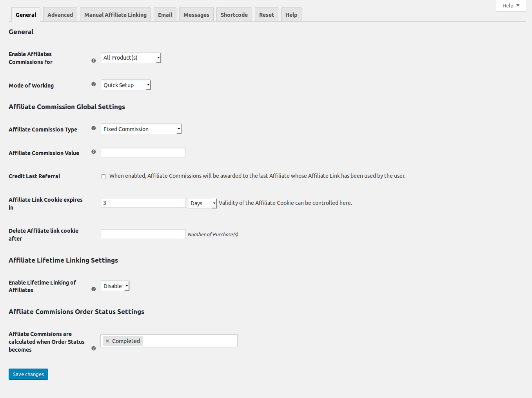Expand the Help screen panel at top
The width and height of the screenshot is (532, 398).
click(x=511, y=5)
